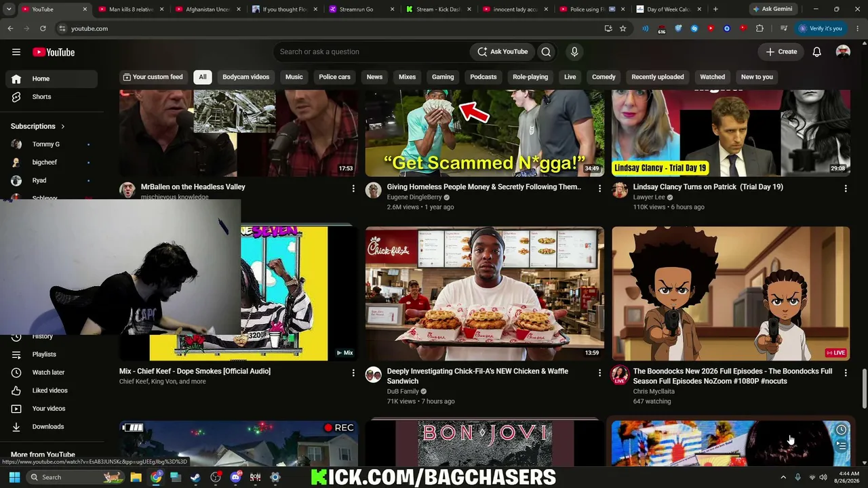The height and width of the screenshot is (488, 868).
Task: Select the Podcasts filter chip
Action: pos(484,77)
